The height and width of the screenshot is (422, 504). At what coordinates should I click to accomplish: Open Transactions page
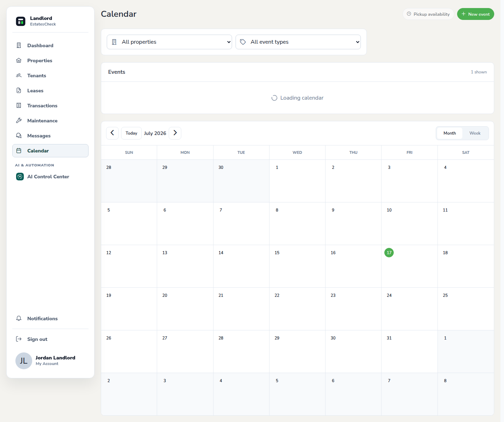pos(50,106)
